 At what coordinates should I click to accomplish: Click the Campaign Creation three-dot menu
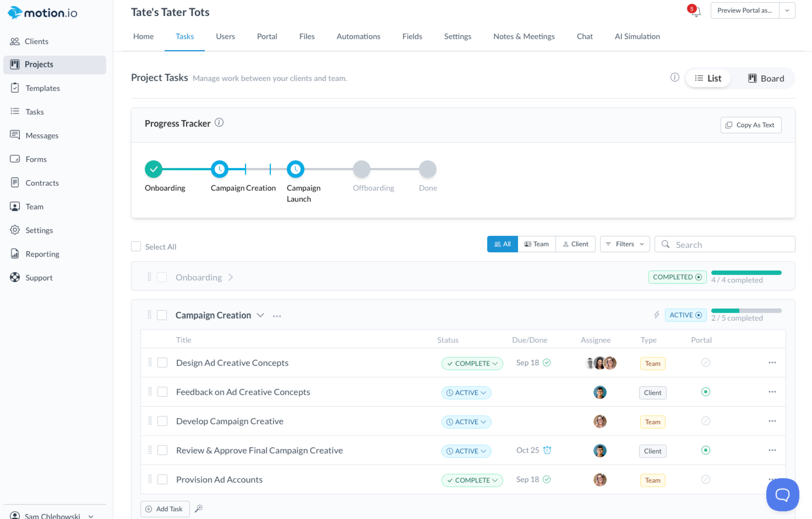[x=277, y=316]
